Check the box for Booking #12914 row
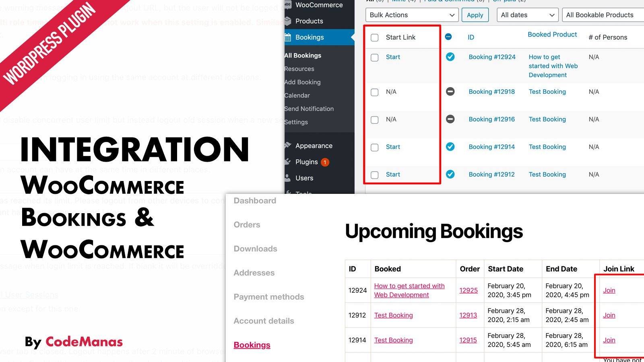The image size is (644, 362). coord(375,147)
